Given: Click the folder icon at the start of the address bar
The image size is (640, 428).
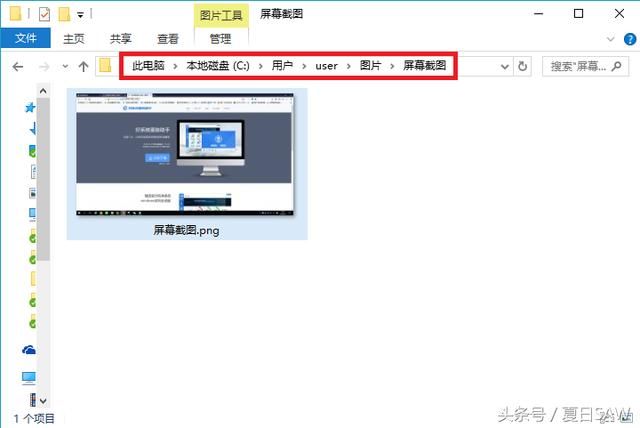Looking at the screenshot, I should [105, 66].
